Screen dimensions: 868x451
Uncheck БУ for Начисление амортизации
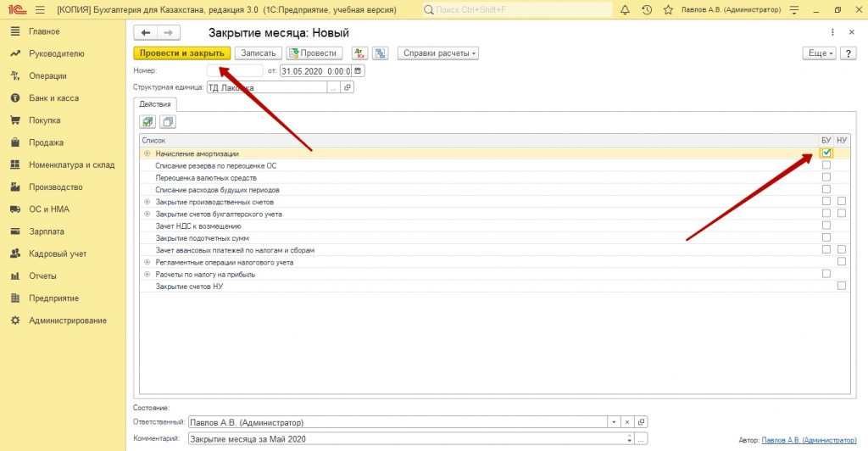(x=826, y=153)
